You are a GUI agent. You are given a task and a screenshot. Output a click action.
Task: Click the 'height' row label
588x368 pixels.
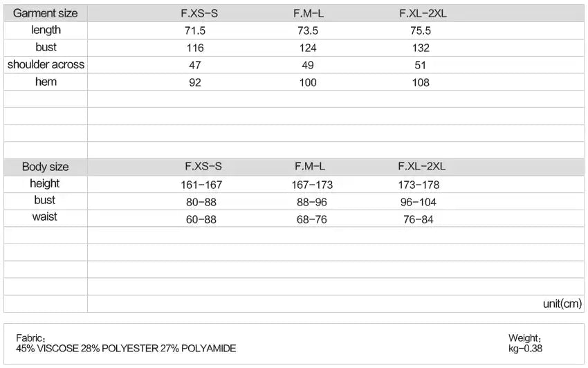coord(45,183)
